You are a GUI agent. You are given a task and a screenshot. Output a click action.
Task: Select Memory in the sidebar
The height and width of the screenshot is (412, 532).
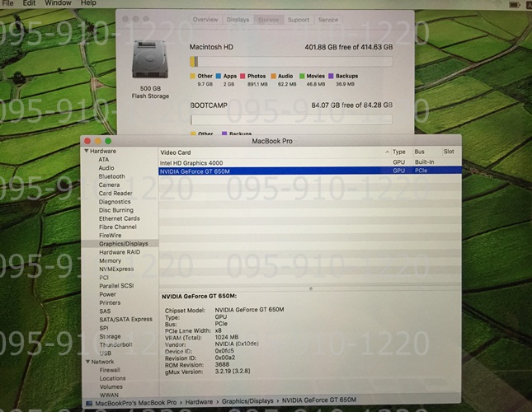tap(110, 260)
